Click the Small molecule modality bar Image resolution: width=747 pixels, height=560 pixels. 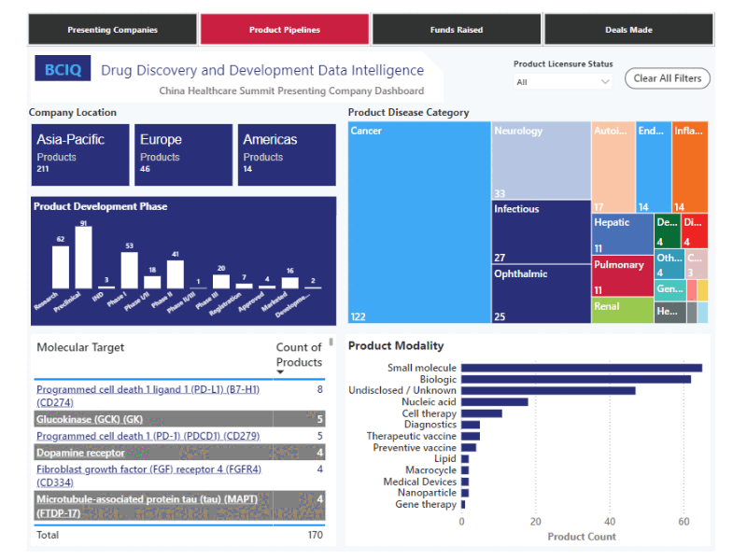tap(581, 368)
